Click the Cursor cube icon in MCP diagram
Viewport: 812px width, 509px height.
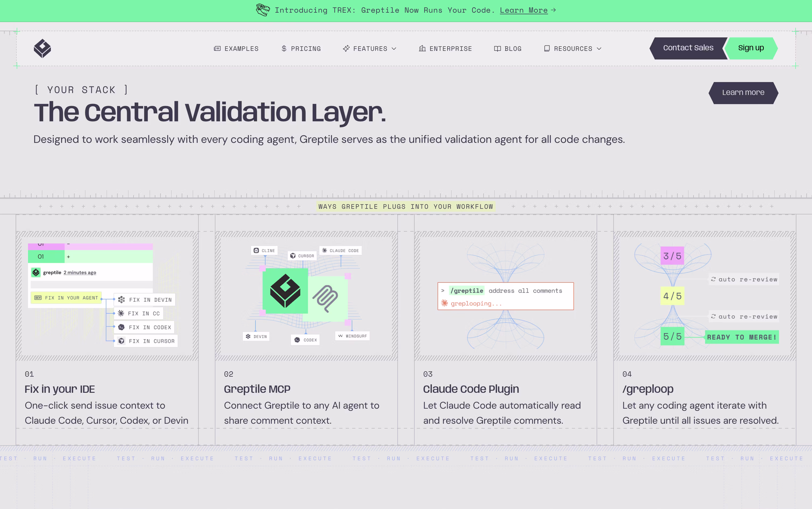[293, 256]
